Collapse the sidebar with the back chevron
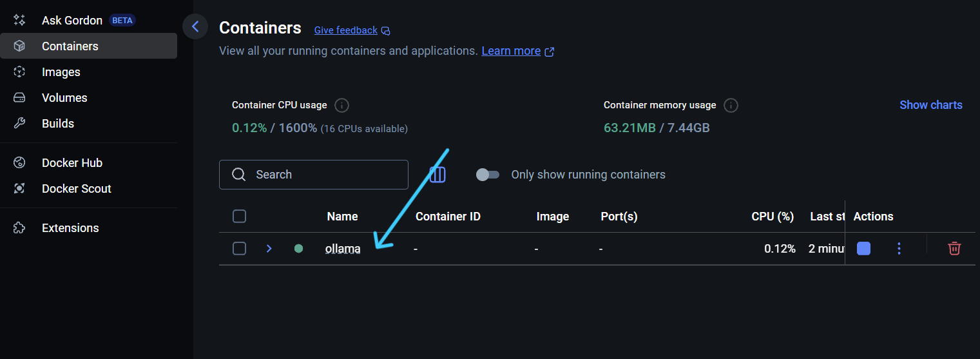The height and width of the screenshot is (359, 980). tap(195, 26)
